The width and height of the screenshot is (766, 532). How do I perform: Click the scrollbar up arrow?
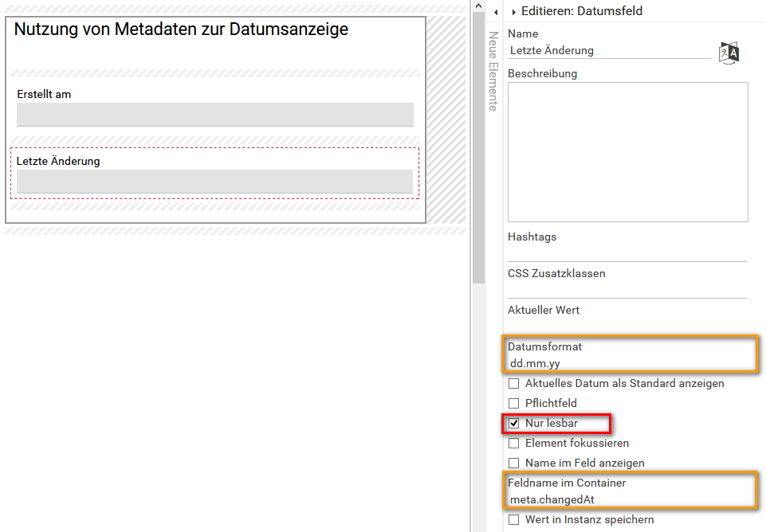coord(478,6)
